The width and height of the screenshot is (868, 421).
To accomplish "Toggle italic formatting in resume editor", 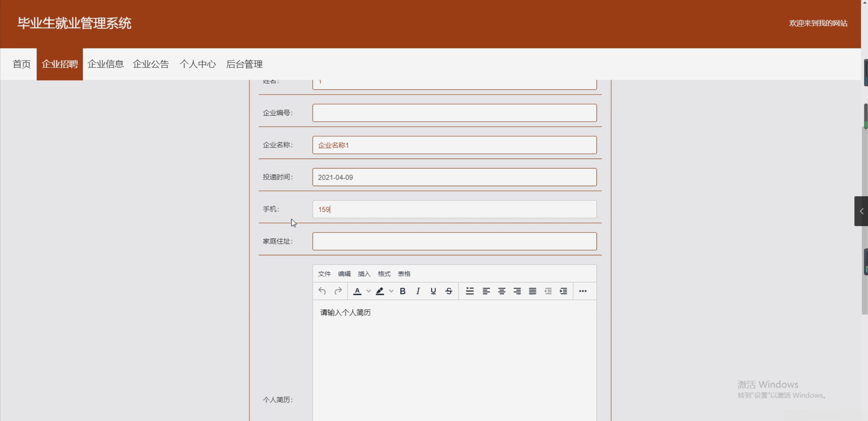I will (418, 291).
